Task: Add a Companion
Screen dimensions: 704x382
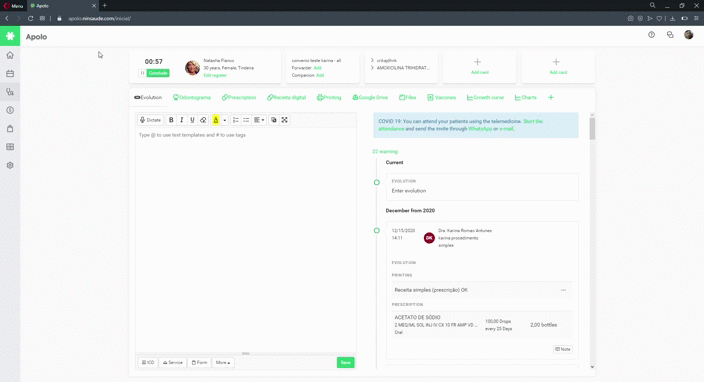Action: pyautogui.click(x=320, y=75)
